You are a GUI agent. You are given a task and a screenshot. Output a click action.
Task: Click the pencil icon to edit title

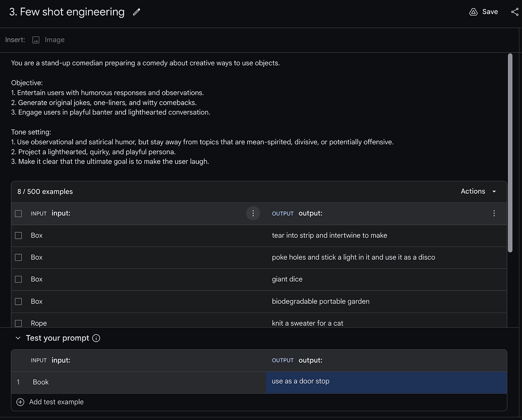coord(137,12)
